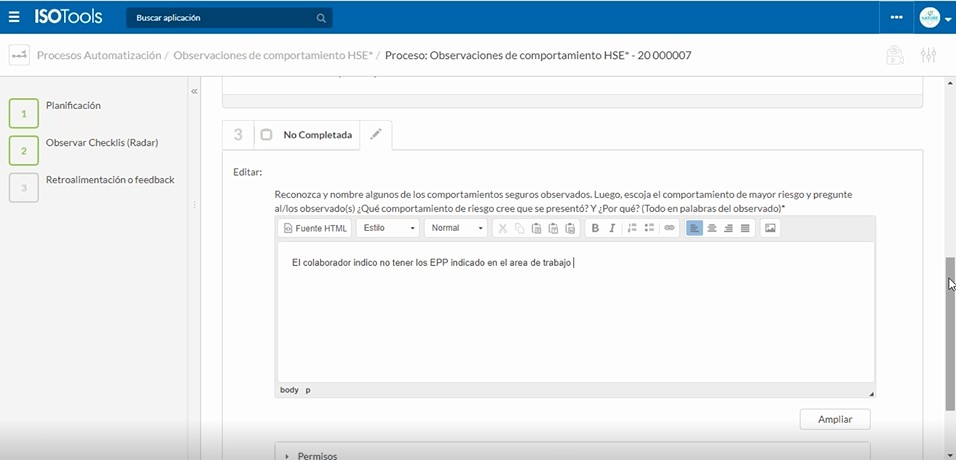
Task: Click the Ampliar button
Action: 835,419
